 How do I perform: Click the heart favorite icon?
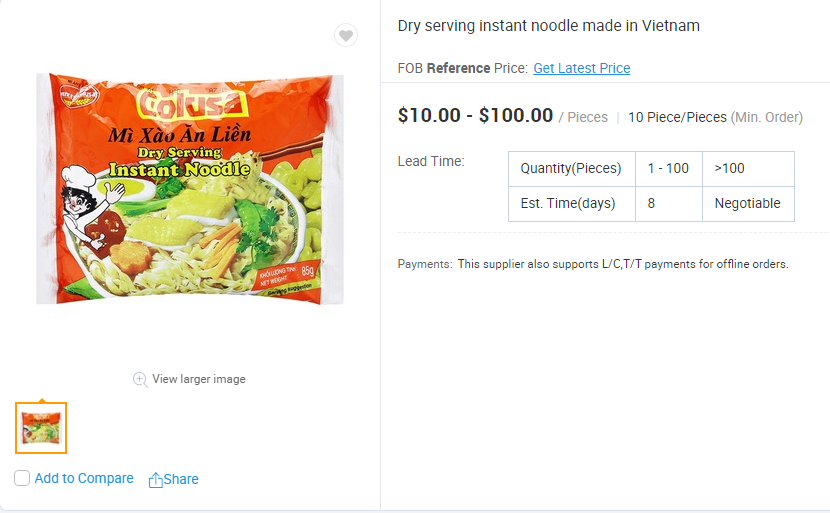point(345,36)
